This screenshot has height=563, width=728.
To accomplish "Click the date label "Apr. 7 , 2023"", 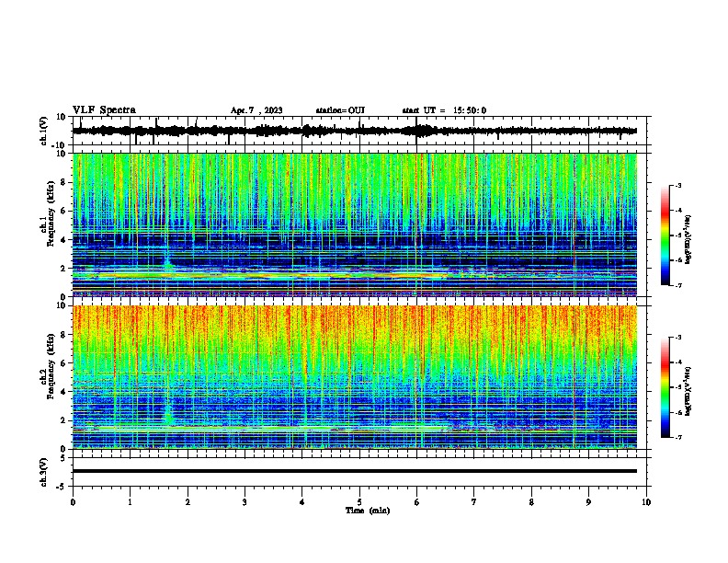I will 256,110.
